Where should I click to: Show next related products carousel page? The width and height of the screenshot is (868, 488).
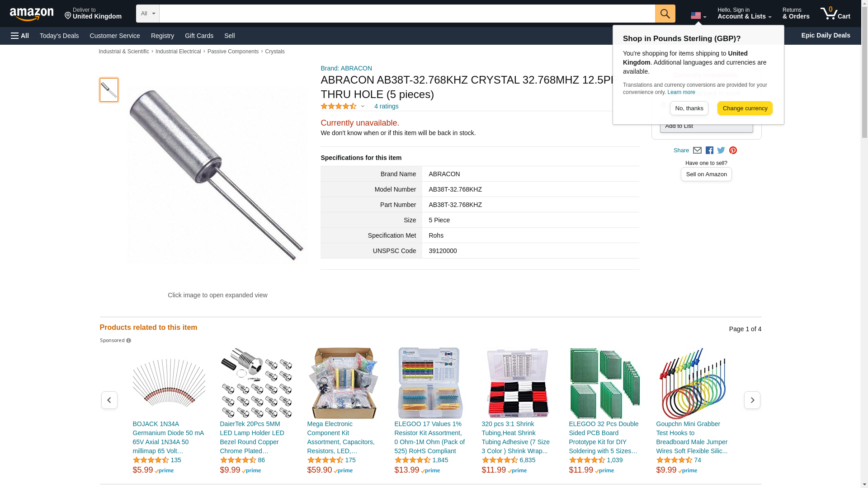752,400
